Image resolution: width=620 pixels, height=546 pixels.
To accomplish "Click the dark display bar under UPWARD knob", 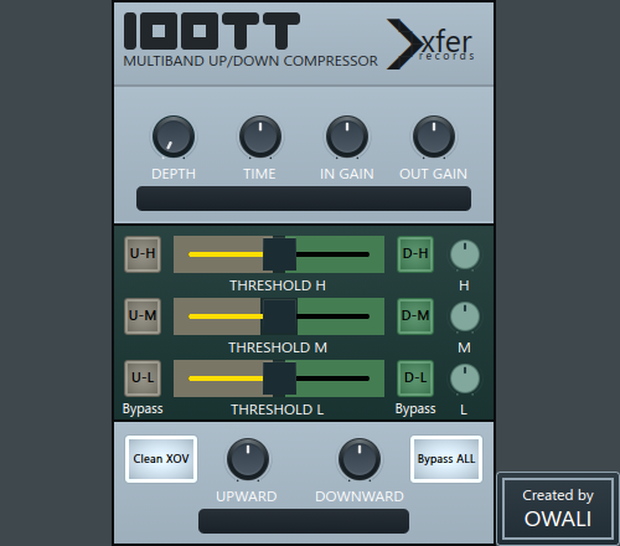I will coord(304,521).
